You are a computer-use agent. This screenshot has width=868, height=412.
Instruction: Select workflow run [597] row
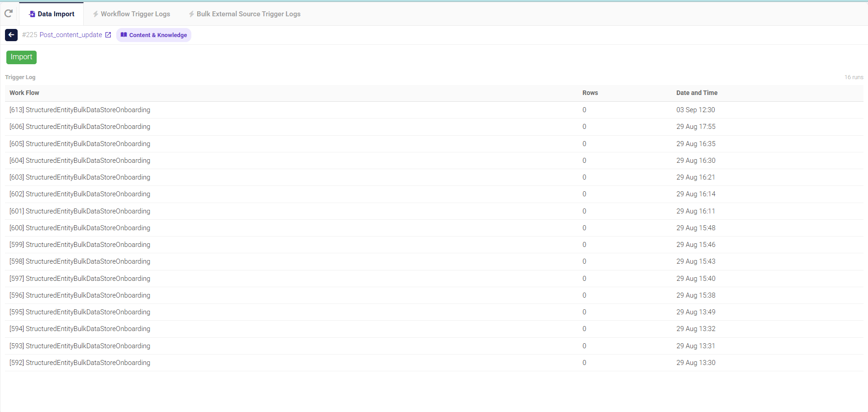tap(434, 279)
